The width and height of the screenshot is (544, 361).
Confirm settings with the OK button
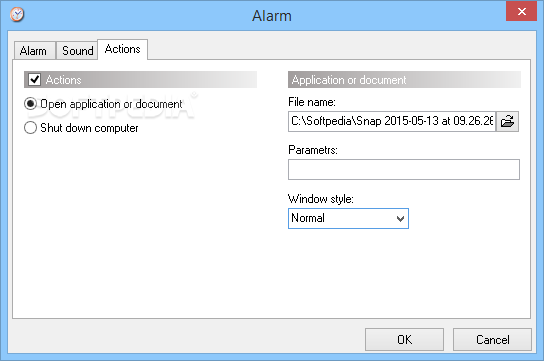point(404,339)
